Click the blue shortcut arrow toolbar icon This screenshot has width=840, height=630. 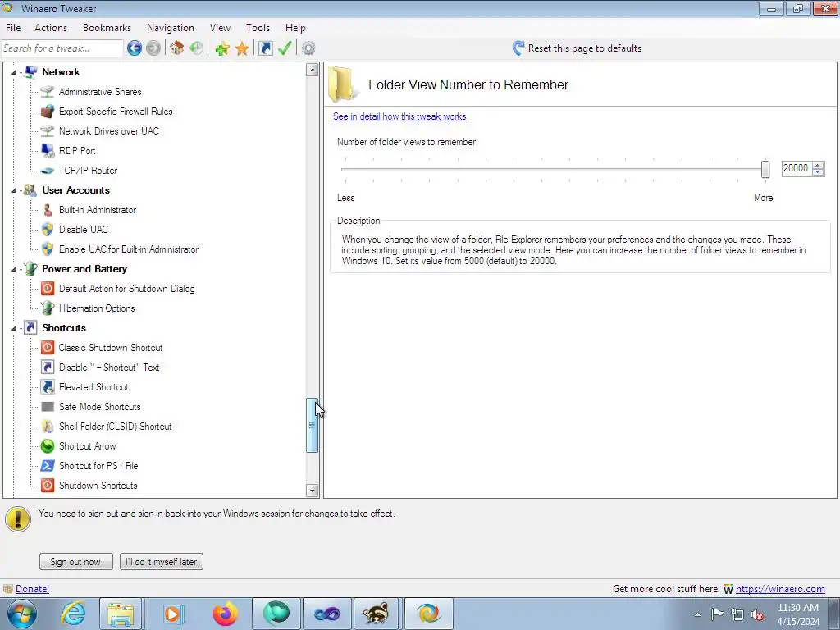click(265, 48)
